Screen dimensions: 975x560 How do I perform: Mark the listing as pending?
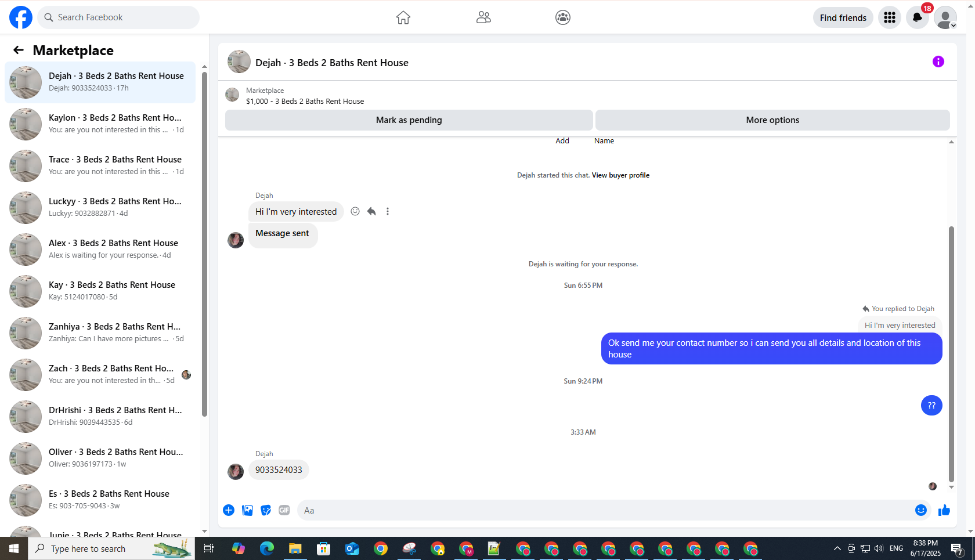click(409, 120)
